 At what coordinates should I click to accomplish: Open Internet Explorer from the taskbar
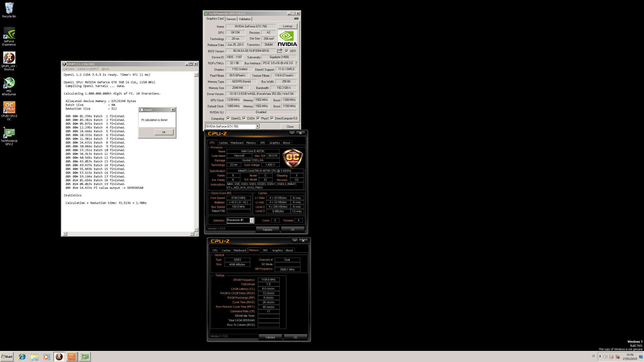coord(22,356)
